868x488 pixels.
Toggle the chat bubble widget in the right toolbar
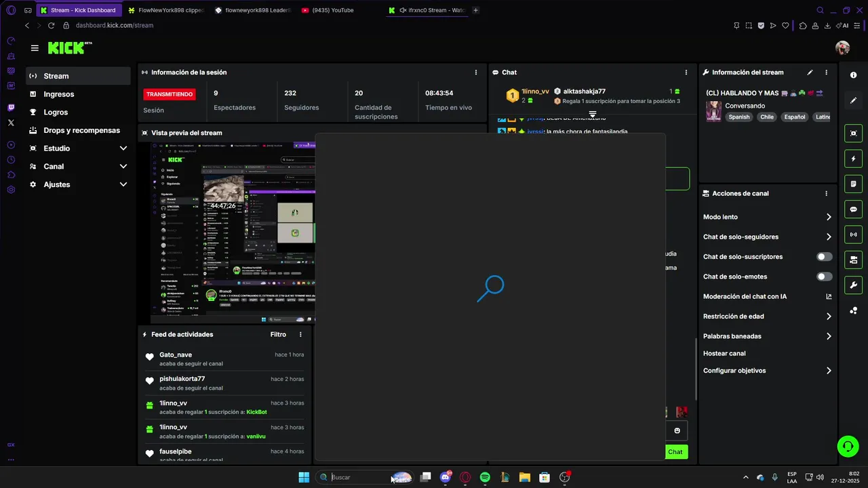854,209
